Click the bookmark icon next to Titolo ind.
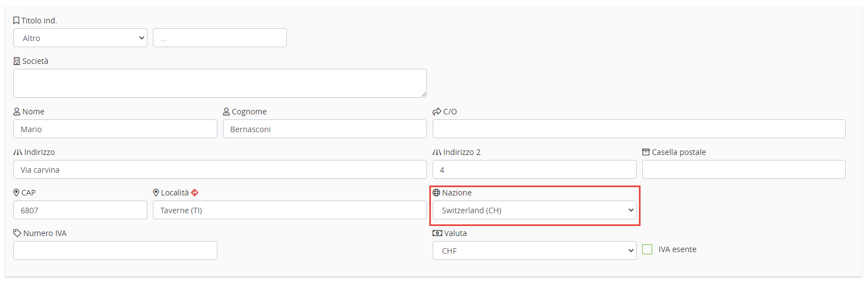Image resolution: width=868 pixels, height=281 pixels. click(16, 21)
